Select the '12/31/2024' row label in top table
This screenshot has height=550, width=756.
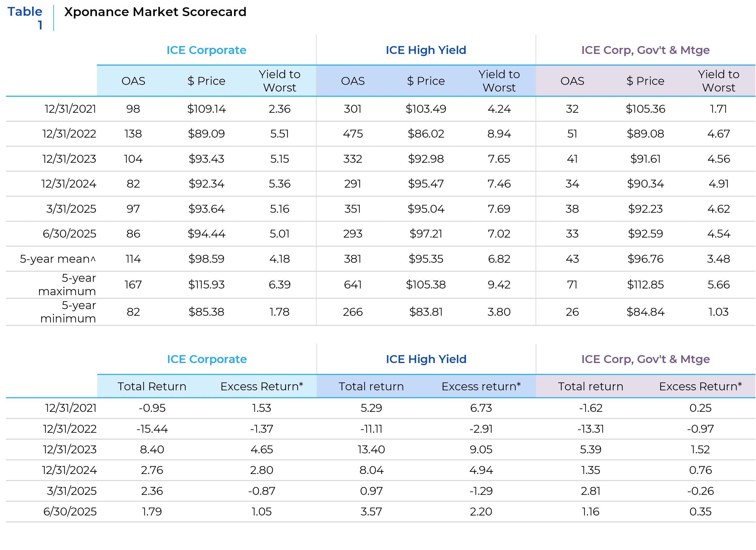click(69, 184)
